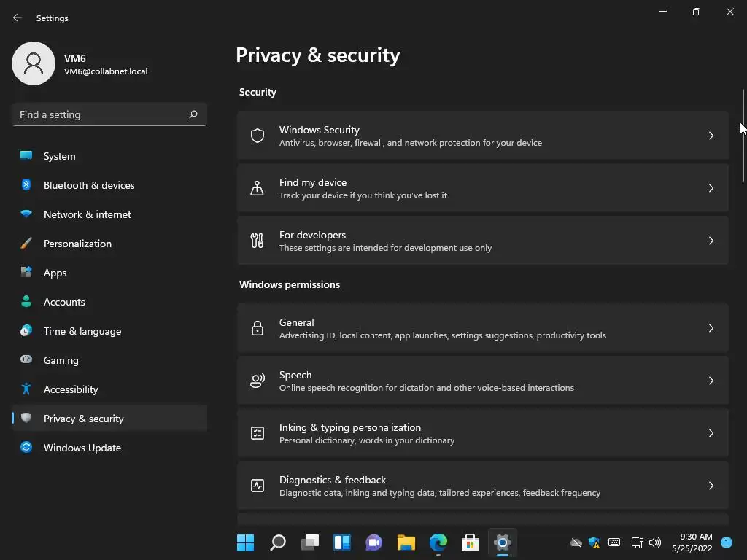747x560 pixels.
Task: Click the Windows Security shield icon
Action: (x=258, y=136)
